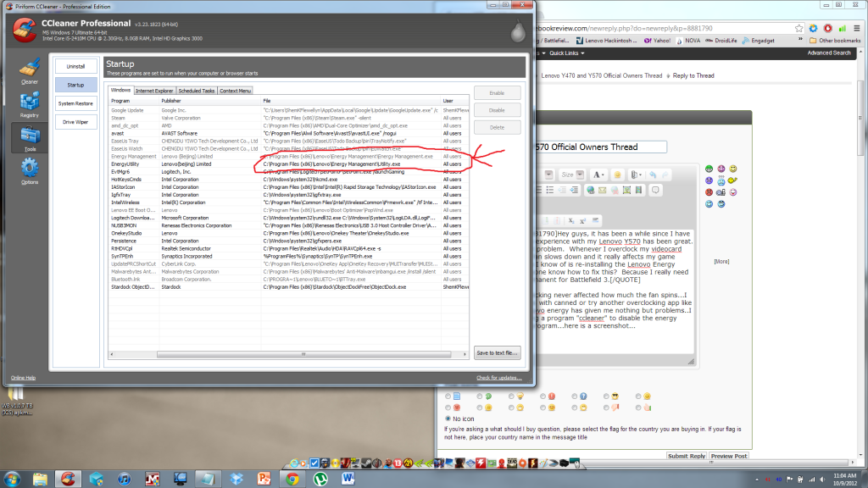Image resolution: width=868 pixels, height=488 pixels.
Task: Insert link using globe icon in editor
Action: [x=591, y=191]
